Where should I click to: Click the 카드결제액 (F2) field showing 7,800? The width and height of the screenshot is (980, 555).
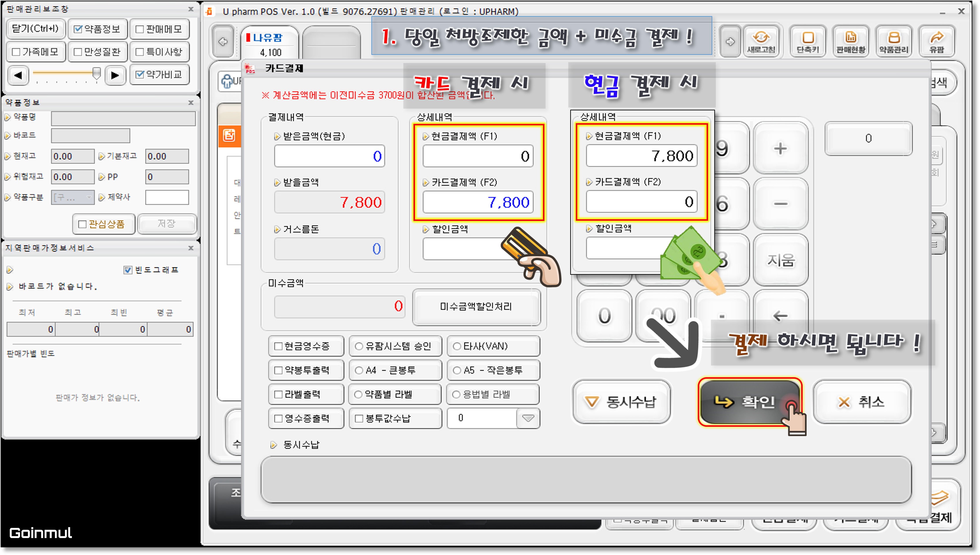coord(478,202)
